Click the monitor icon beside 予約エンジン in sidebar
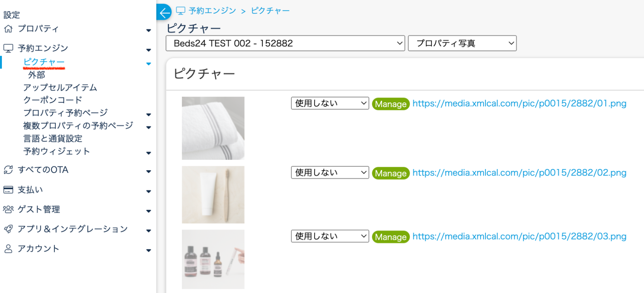Image resolution: width=644 pixels, height=293 pixels. 8,48
